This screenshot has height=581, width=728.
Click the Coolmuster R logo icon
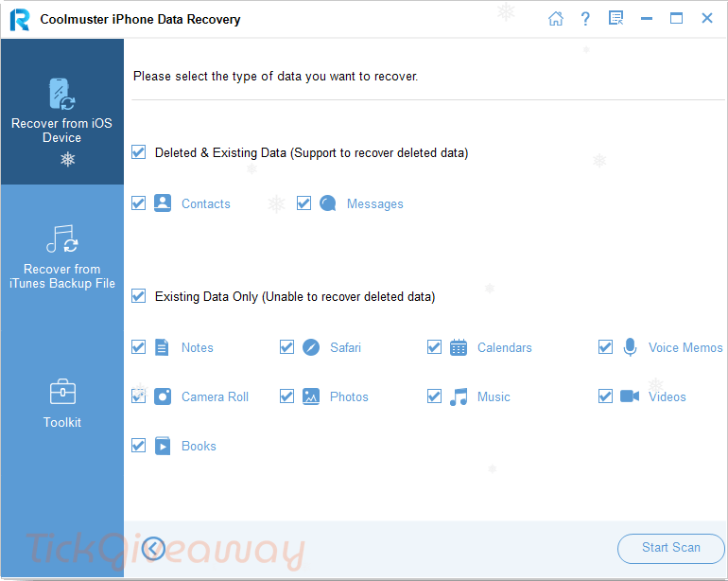pos(20,20)
